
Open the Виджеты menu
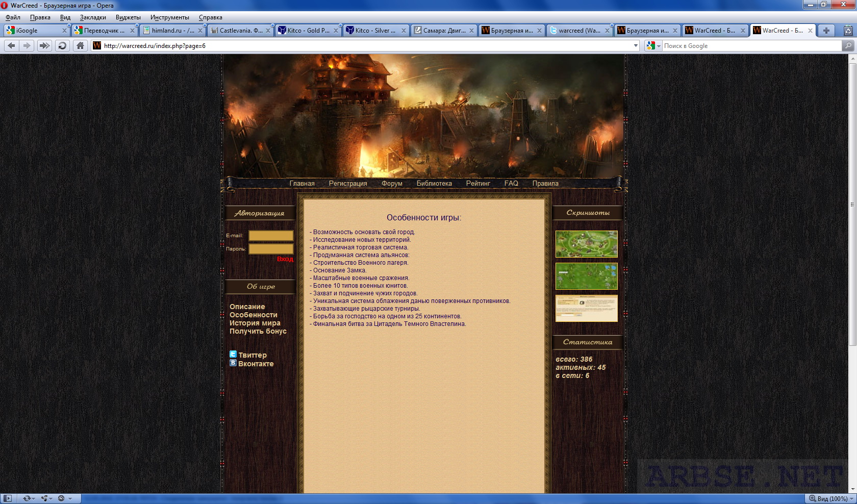coord(128,17)
